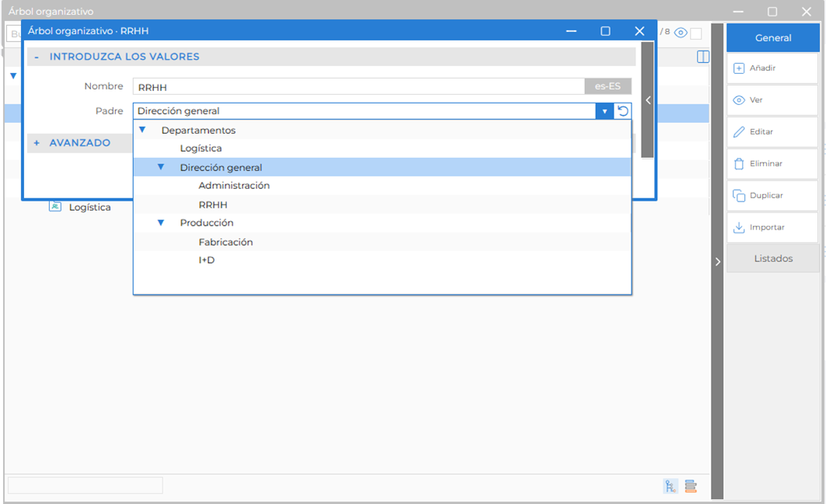Maximize the Árbol organizativo main window

(772, 12)
